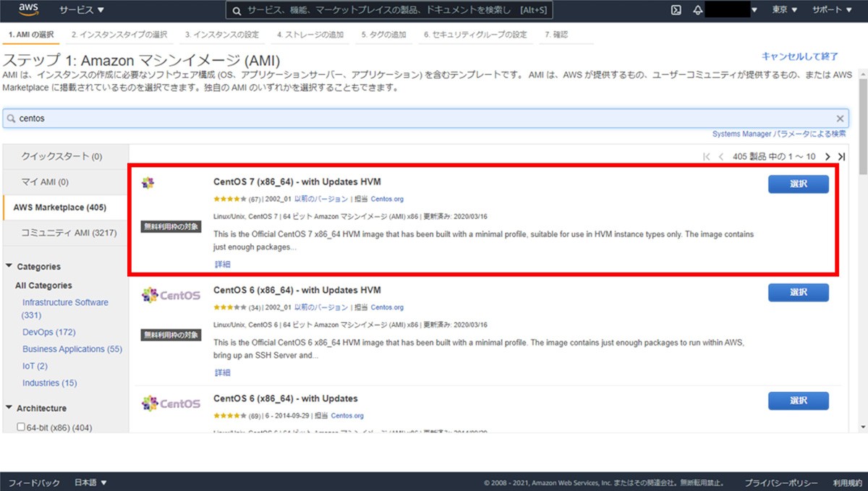This screenshot has width=868, height=491.
Task: Open the 東京 region dropdown
Action: pos(785,10)
